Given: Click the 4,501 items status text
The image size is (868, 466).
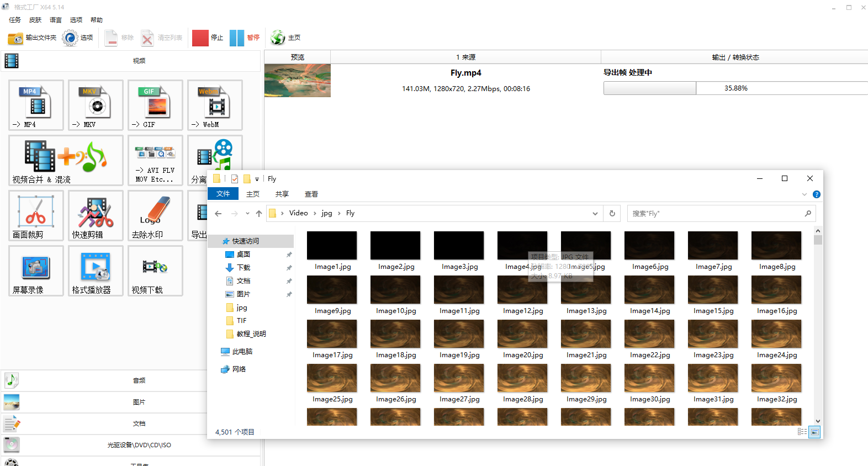Looking at the screenshot, I should (235, 432).
